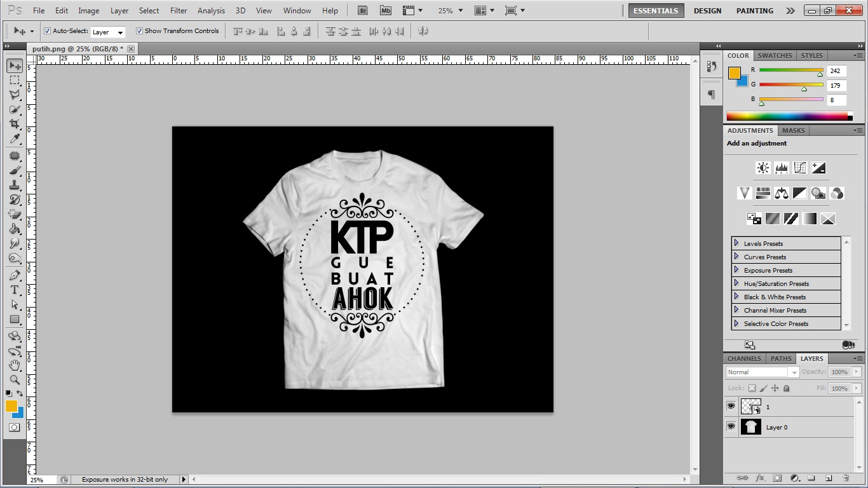Select the Quick Selection tool
Image resolution: width=868 pixels, height=488 pixels.
pos(15,109)
